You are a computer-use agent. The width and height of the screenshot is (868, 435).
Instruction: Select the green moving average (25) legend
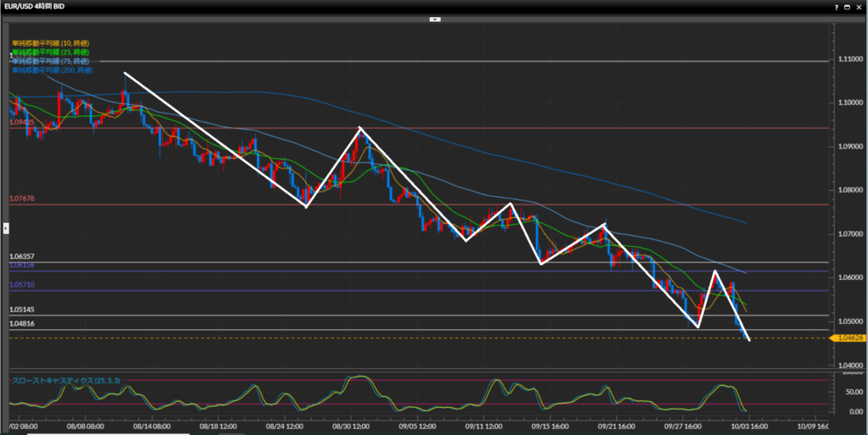click(x=51, y=52)
